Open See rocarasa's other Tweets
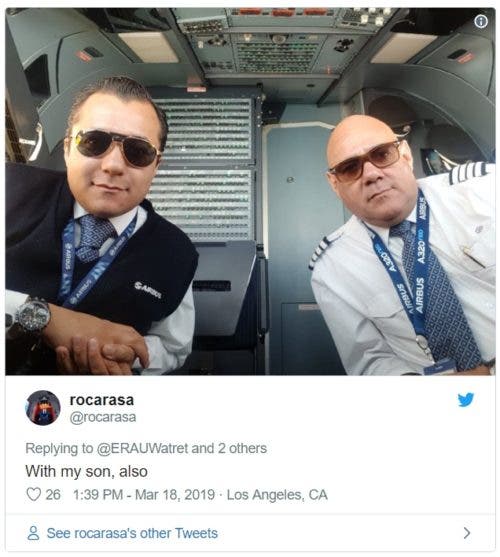Viewport: 500px width, 557px height. [132, 533]
